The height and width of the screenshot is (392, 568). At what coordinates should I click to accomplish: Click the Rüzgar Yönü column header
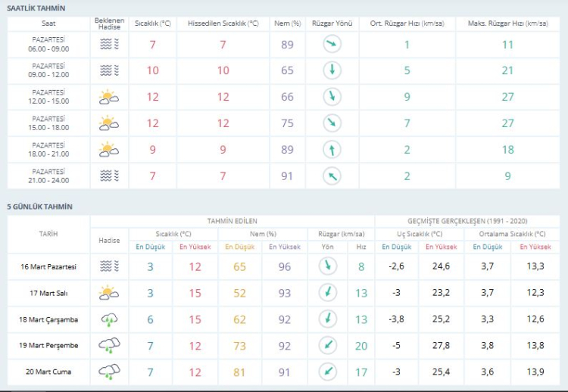pos(332,23)
